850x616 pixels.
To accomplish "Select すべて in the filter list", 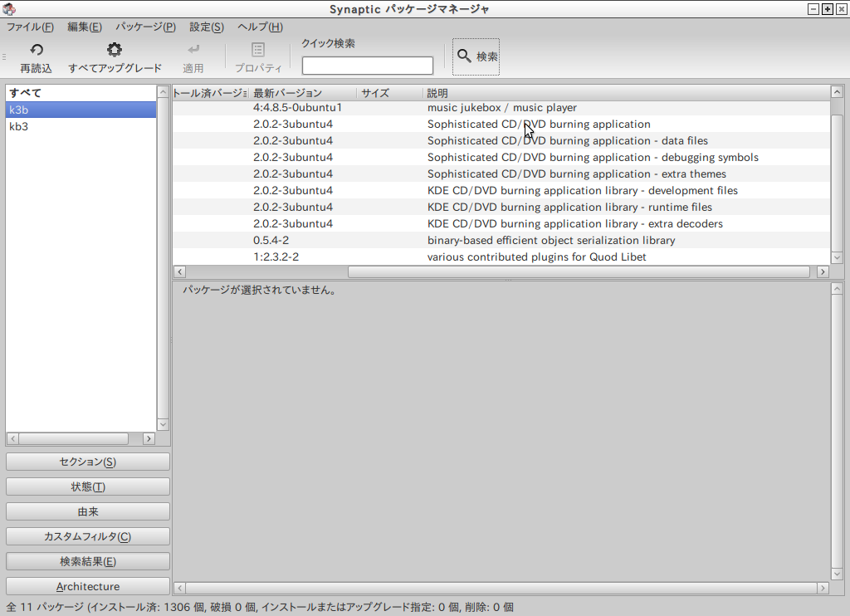I will coord(81,93).
